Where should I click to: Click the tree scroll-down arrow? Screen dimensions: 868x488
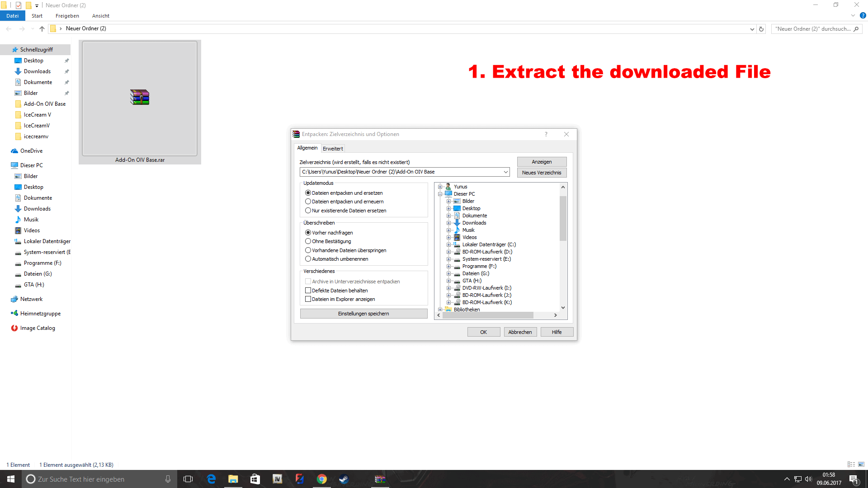click(x=563, y=308)
